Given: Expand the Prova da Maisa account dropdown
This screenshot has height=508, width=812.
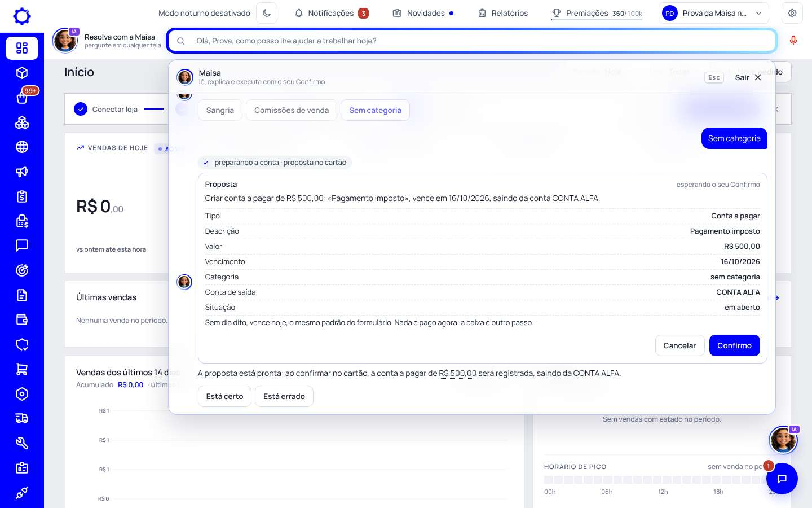Looking at the screenshot, I should pos(713,13).
